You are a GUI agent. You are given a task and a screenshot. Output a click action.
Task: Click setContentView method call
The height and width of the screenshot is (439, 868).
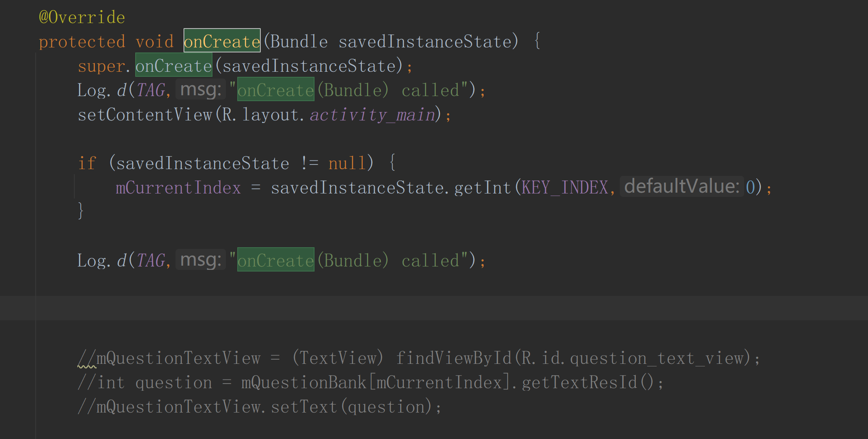(x=145, y=115)
